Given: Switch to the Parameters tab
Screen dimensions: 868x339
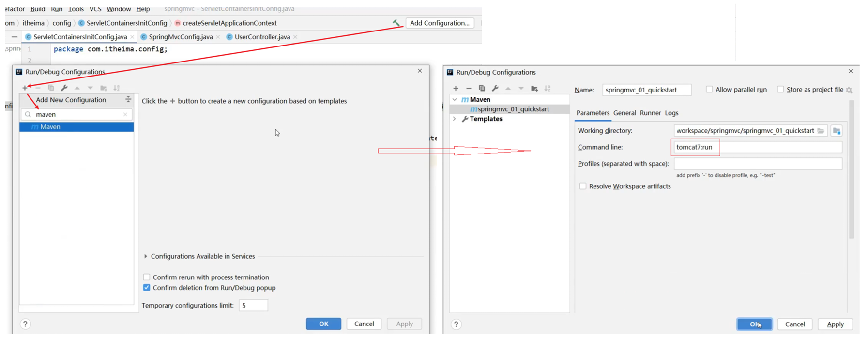Looking at the screenshot, I should [593, 113].
